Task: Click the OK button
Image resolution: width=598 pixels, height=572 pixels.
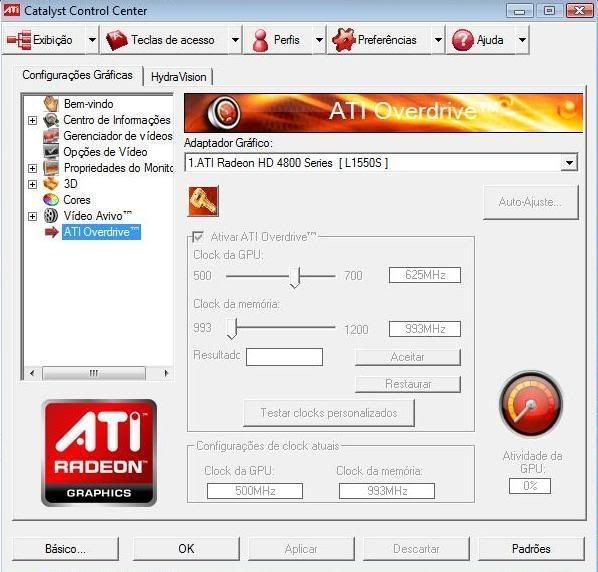Action: 186,549
